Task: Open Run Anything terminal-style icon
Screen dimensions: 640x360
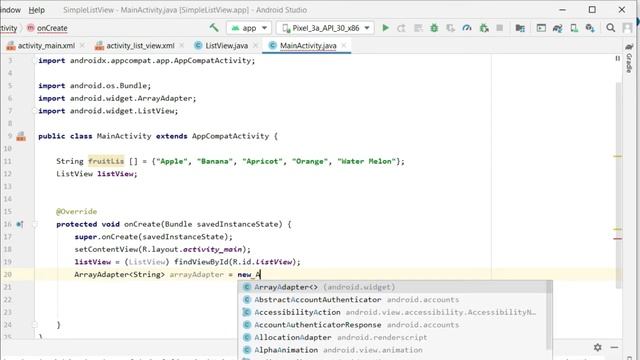Action: 541,28
